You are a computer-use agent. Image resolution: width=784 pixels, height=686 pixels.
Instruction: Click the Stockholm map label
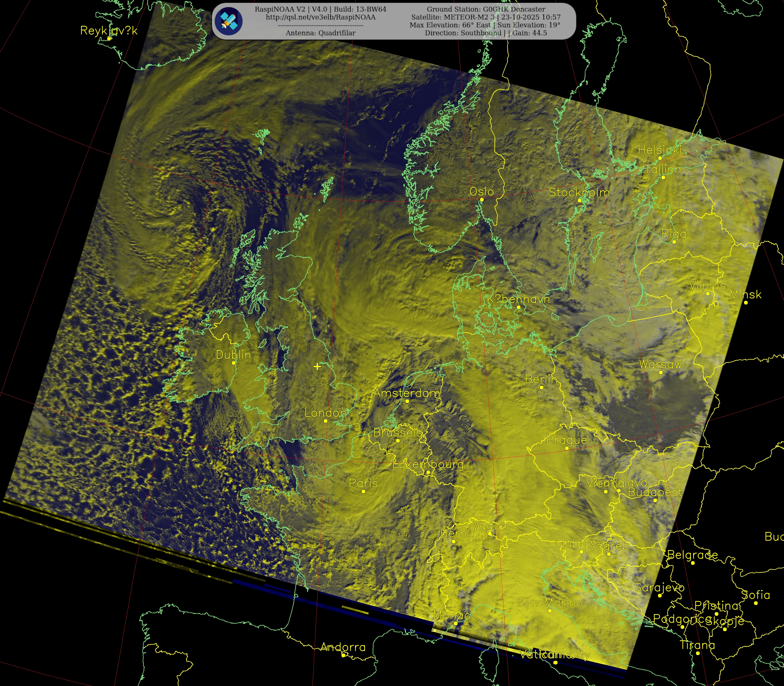click(x=579, y=192)
